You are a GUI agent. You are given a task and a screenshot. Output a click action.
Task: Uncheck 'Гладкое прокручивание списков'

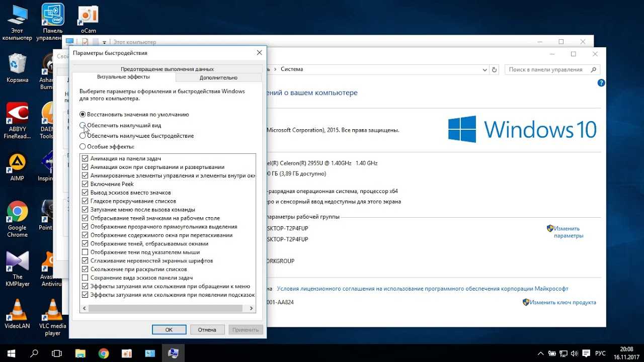coord(85,201)
